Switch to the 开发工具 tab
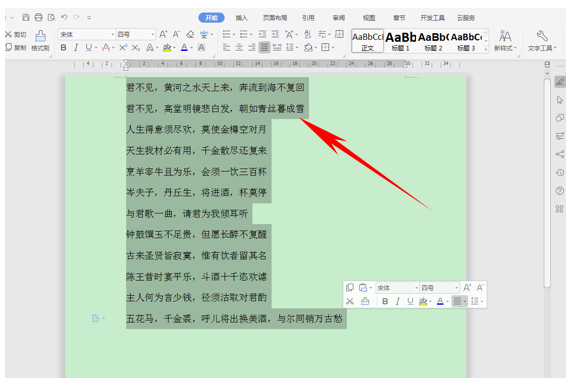566x378 pixels. point(432,18)
